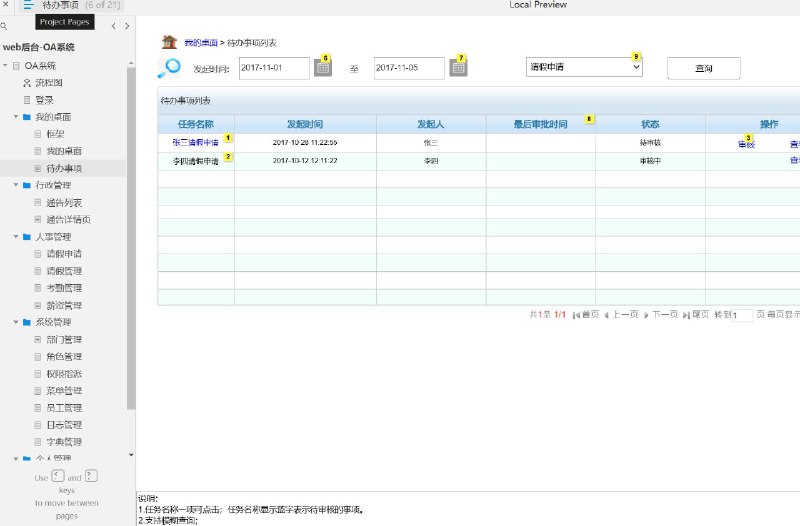The image size is (800, 526).
Task: Open the 考勤管理 page
Action: click(64, 288)
